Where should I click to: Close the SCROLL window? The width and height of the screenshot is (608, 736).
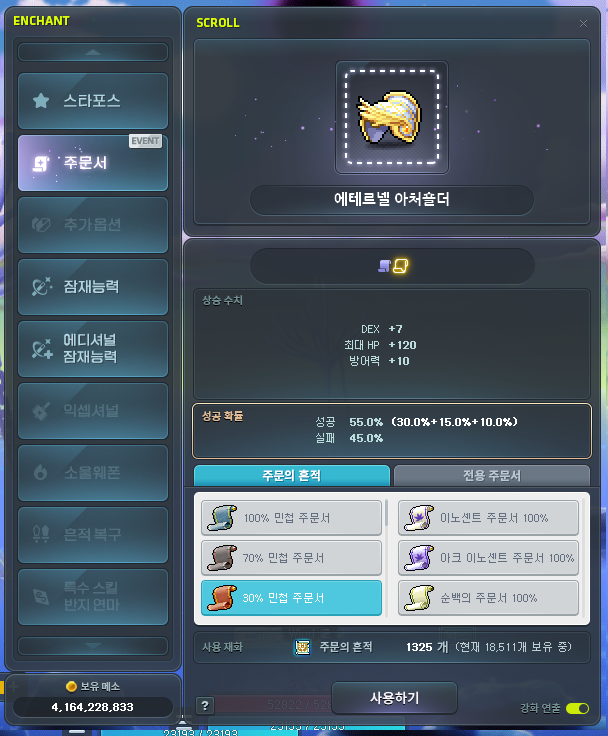click(x=583, y=23)
